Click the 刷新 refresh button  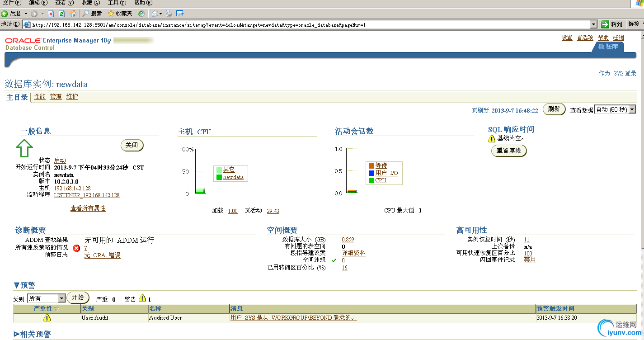pyautogui.click(x=554, y=109)
